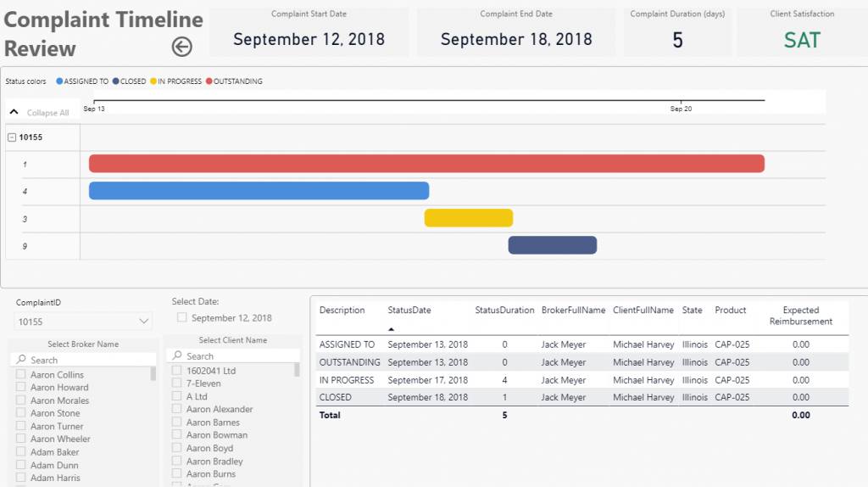Viewport: 868px width, 487px height.
Task: Click the Collapse All chevron icon
Action: pyautogui.click(x=14, y=112)
